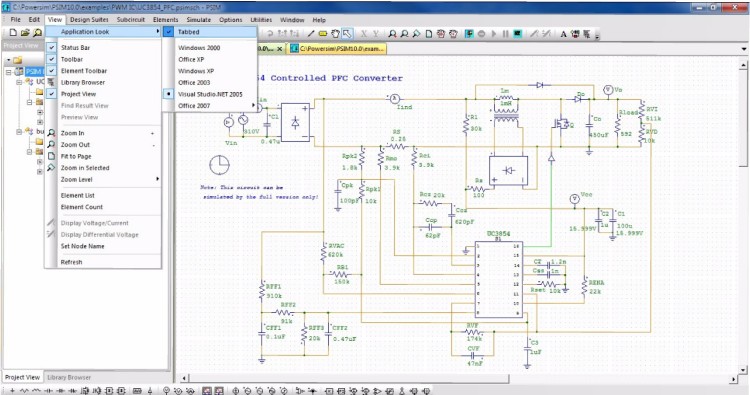Click Refresh in the View menu
The image size is (750, 395).
pyautogui.click(x=71, y=262)
